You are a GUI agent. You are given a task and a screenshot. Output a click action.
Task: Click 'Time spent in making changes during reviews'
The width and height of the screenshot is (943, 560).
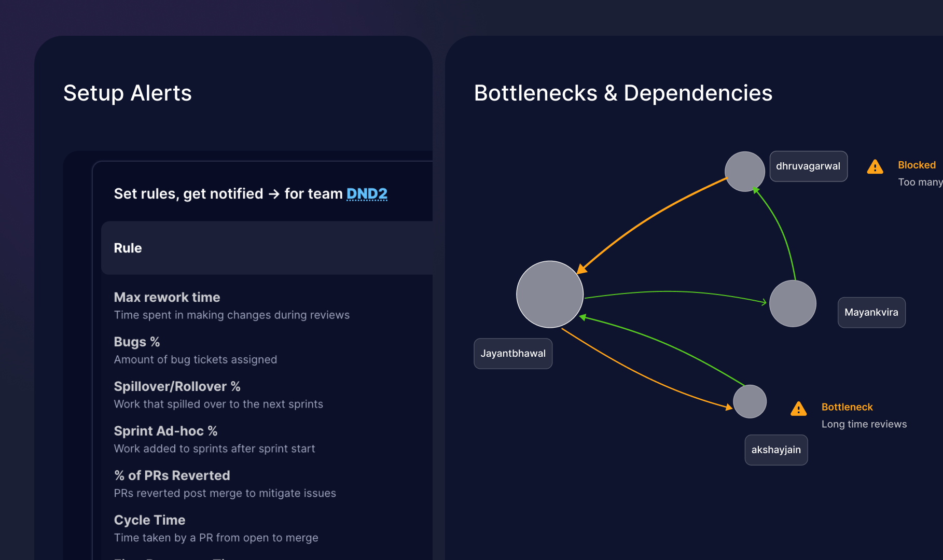(x=232, y=315)
